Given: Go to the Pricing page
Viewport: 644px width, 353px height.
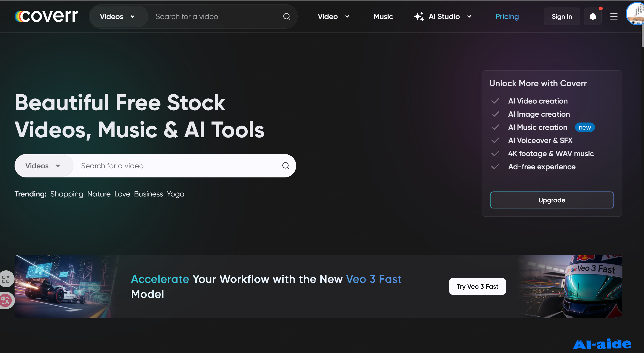Looking at the screenshot, I should 507,16.
